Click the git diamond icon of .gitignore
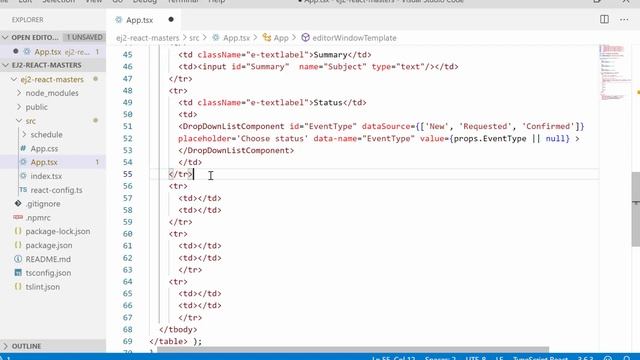640x360 pixels. (x=18, y=203)
